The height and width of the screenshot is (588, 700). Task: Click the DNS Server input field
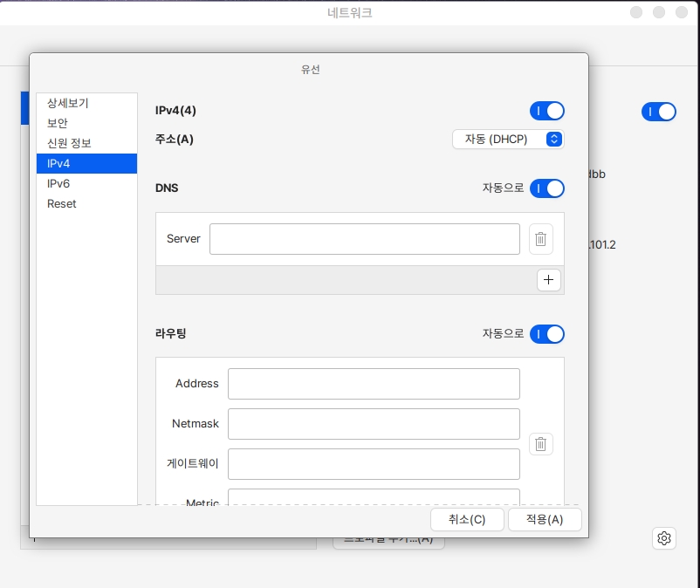[364, 239]
